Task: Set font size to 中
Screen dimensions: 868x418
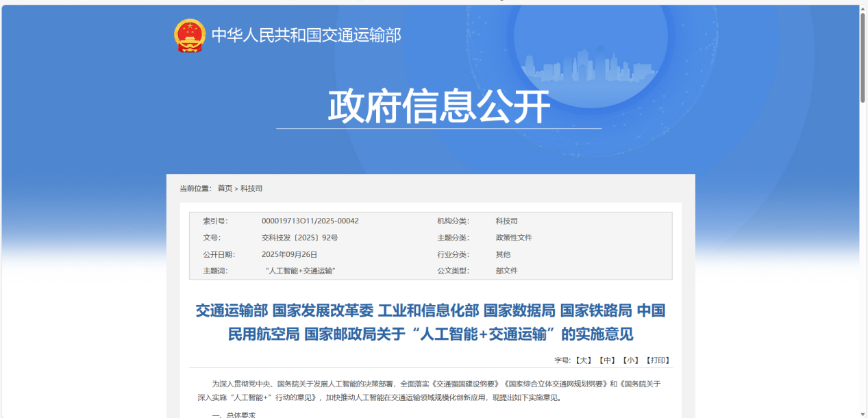Action: tap(606, 360)
